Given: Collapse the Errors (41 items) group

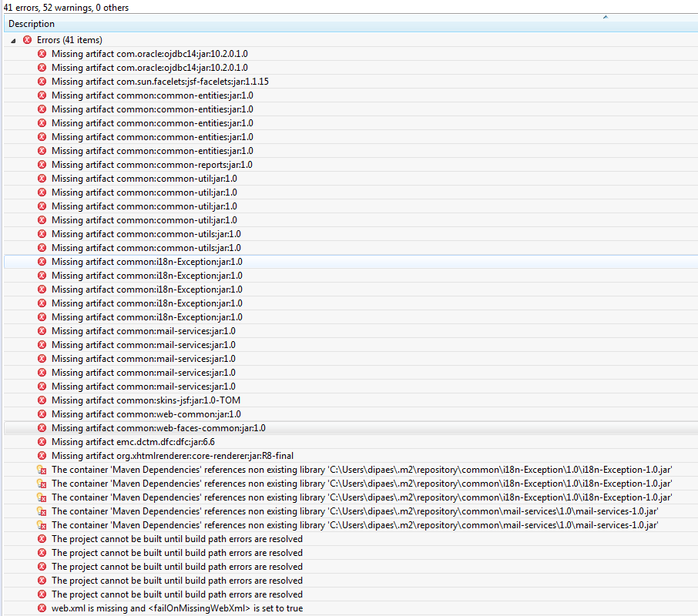Looking at the screenshot, I should tap(13, 41).
